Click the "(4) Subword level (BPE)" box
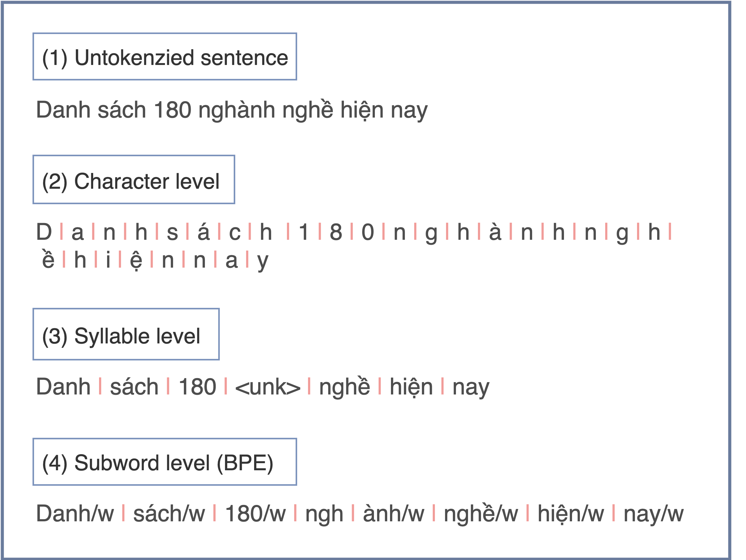 [165, 462]
